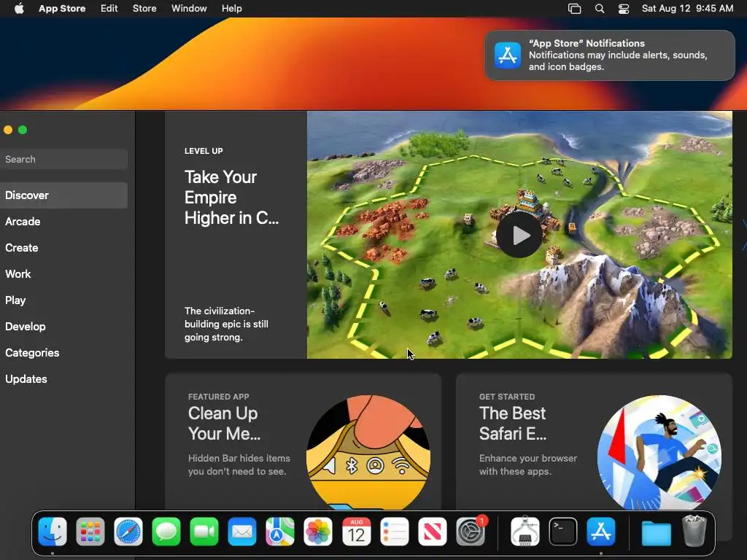Viewport: 747px width, 560px height.
Task: Select Discover in the sidebar
Action: click(64, 195)
